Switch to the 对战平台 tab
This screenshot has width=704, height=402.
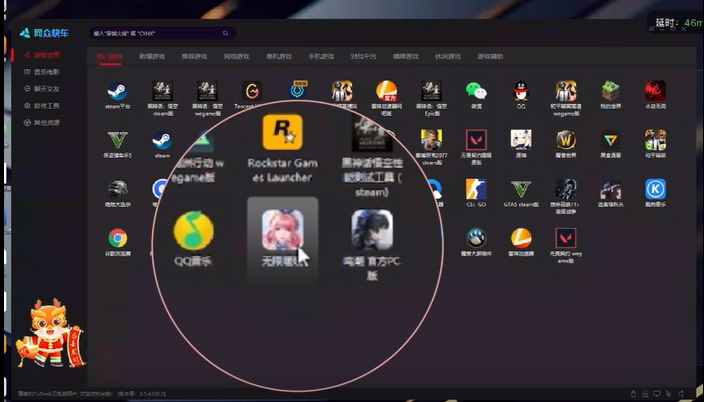tap(363, 57)
